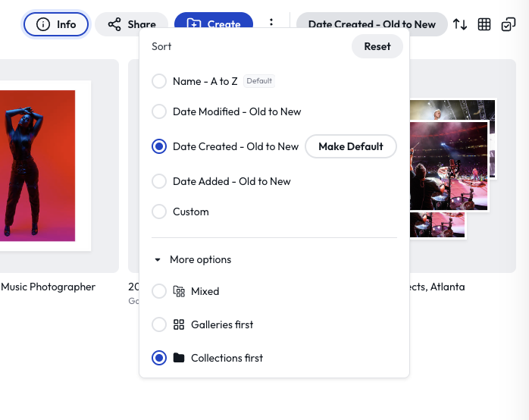Image resolution: width=529 pixels, height=420 pixels.
Task: Click the Atlanta gallery title text
Action: click(437, 287)
